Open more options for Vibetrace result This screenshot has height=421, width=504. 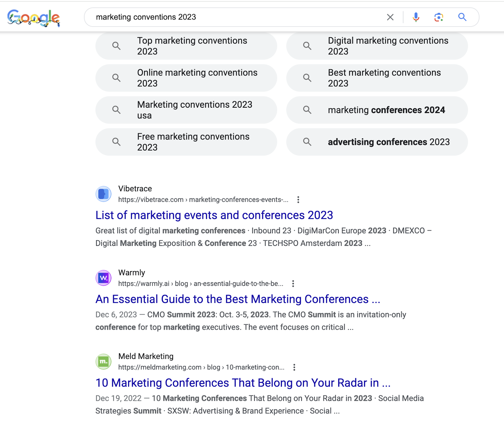coord(298,200)
